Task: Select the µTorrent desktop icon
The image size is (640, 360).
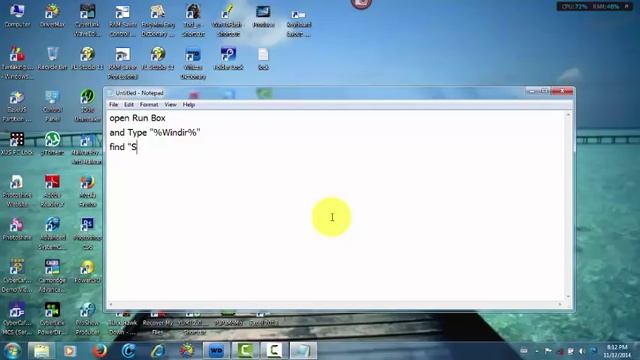Action: coord(52,144)
